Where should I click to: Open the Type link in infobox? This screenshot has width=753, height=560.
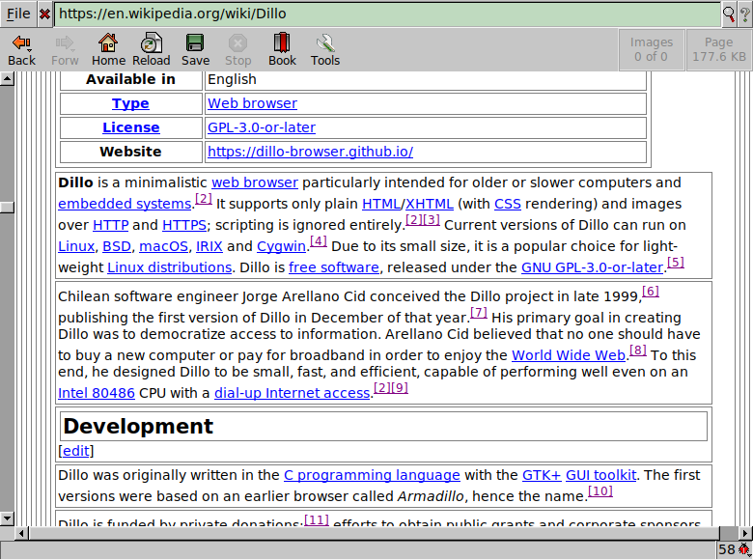point(130,103)
